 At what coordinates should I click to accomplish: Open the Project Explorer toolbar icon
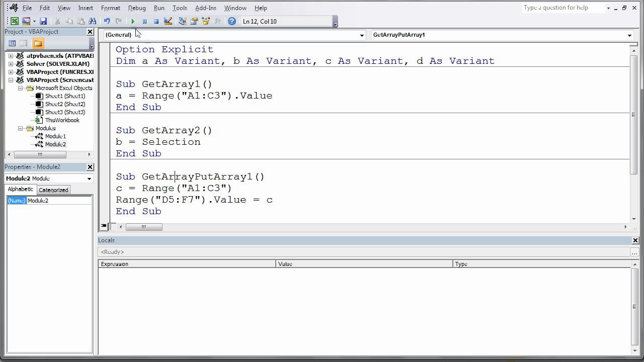[182, 21]
